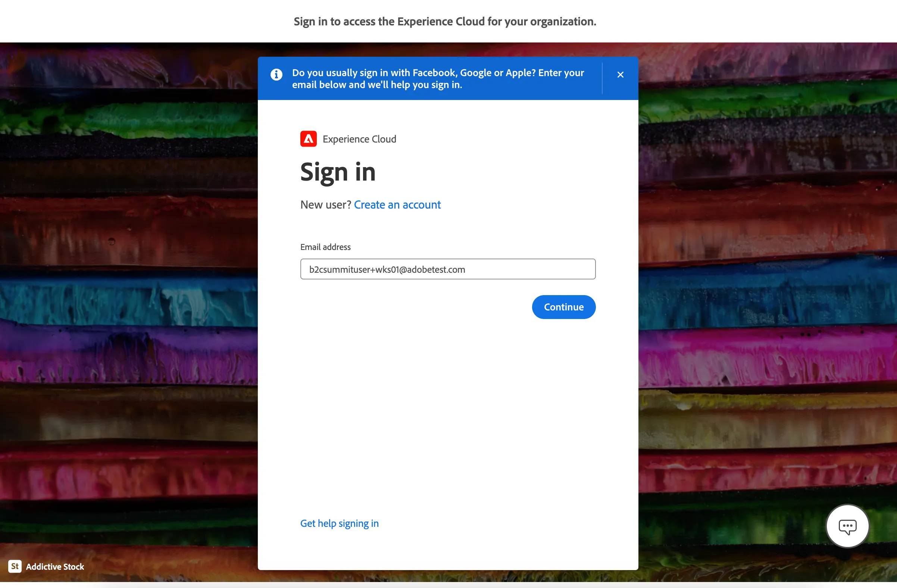Viewport: 897px width, 588px height.
Task: Open Get help signing in link
Action: click(339, 523)
